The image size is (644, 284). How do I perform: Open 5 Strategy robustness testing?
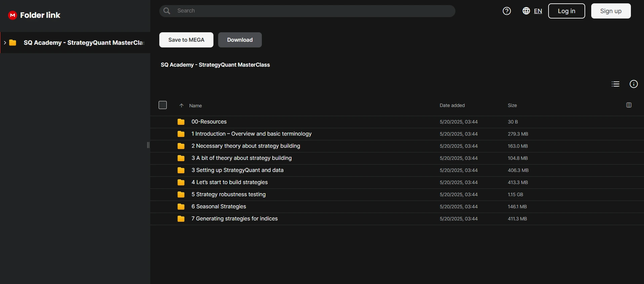point(229,194)
